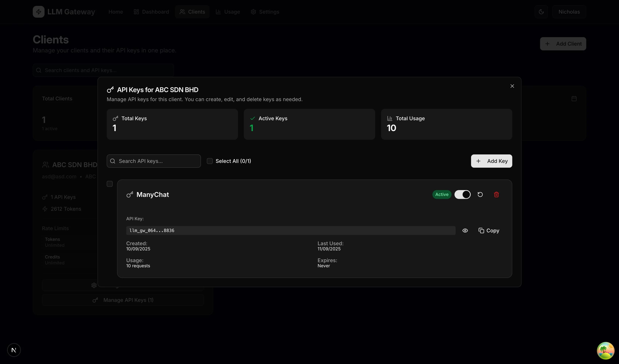Click the Nicholas profile button
Screen dimensions: 619x364
point(569,12)
